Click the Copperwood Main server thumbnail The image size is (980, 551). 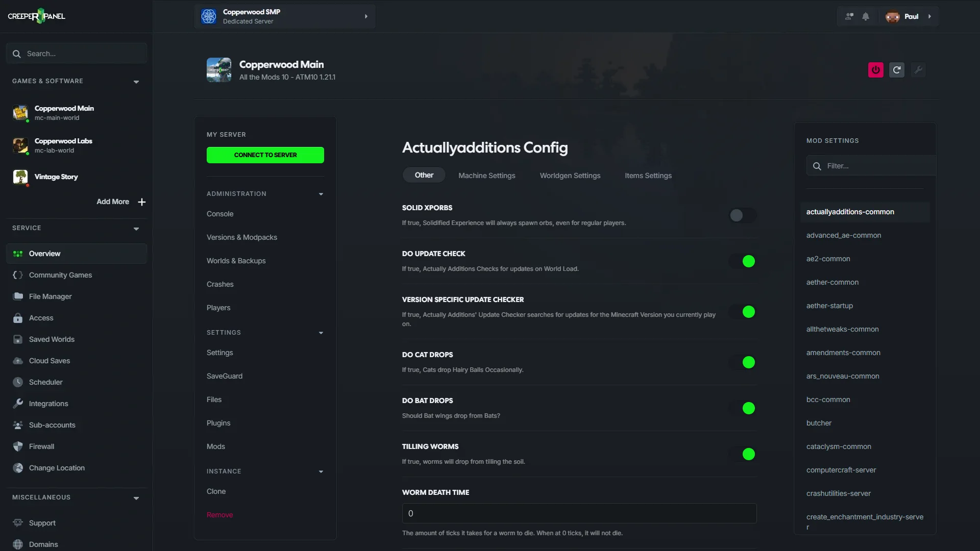(219, 70)
